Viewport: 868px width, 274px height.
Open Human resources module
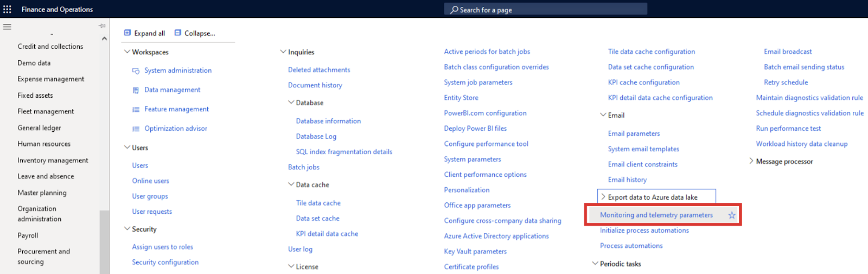point(44,144)
